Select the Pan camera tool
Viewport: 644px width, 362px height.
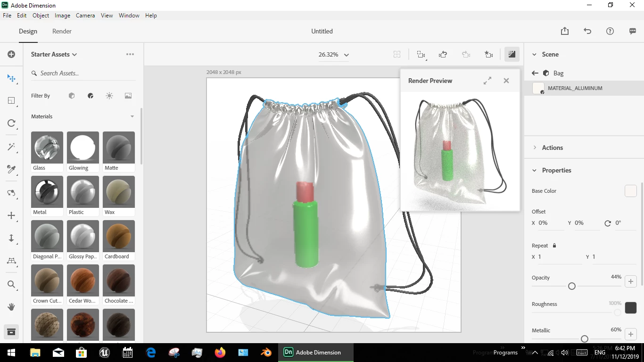(x=11, y=215)
